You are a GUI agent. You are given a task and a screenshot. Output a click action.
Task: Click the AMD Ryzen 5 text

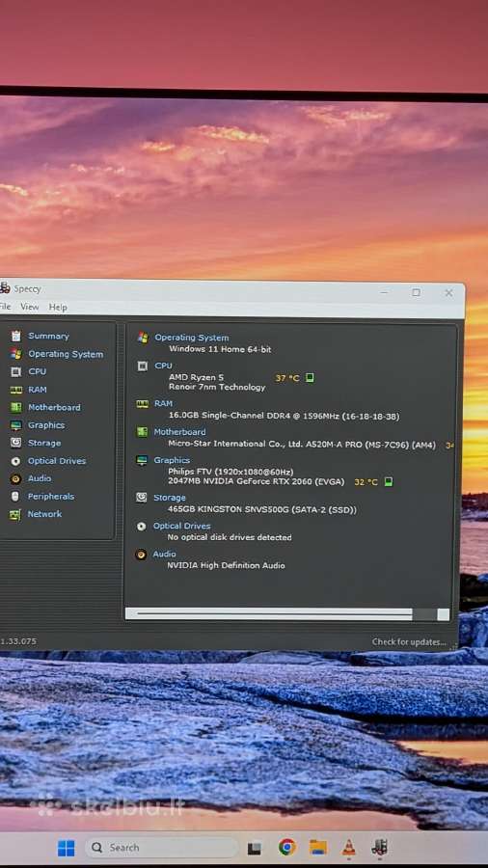pos(197,377)
